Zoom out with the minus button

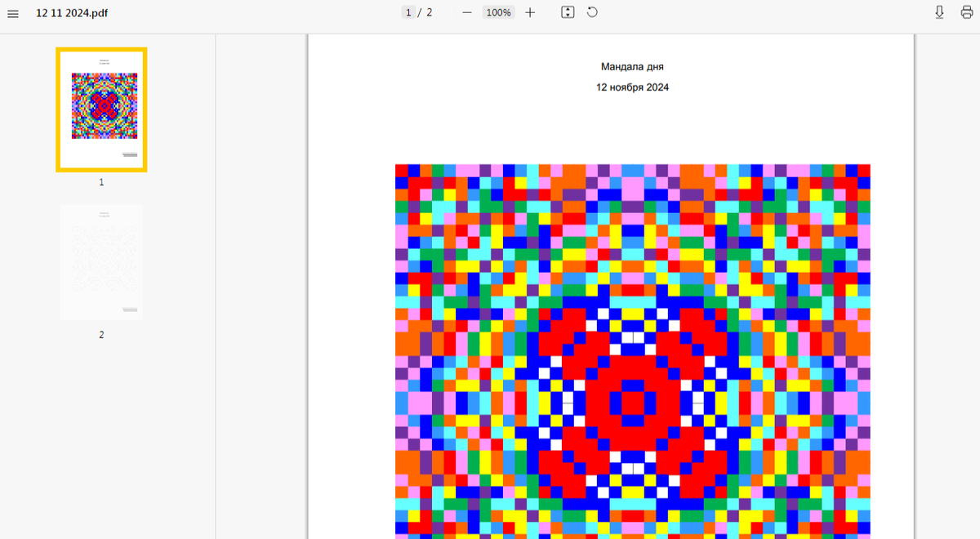tap(467, 12)
